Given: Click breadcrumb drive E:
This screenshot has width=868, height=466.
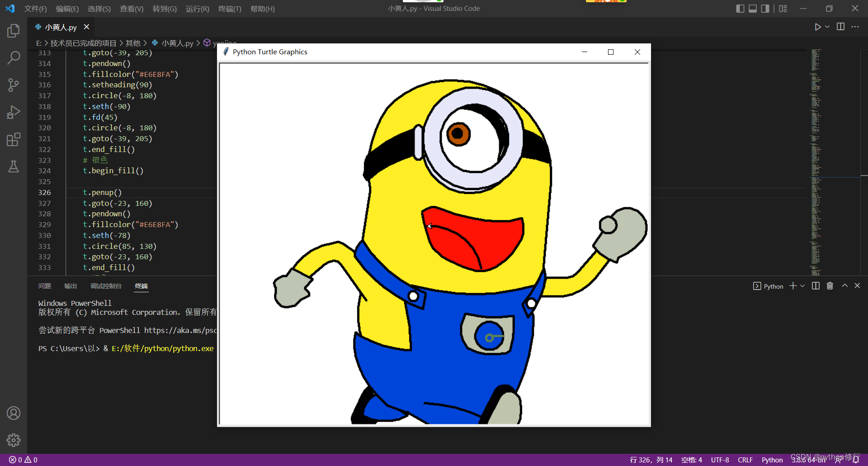Looking at the screenshot, I should (39, 43).
